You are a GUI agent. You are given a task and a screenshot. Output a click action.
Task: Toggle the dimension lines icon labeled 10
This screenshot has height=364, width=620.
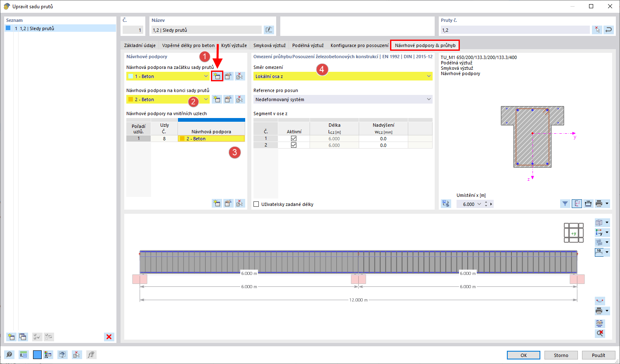click(x=599, y=252)
